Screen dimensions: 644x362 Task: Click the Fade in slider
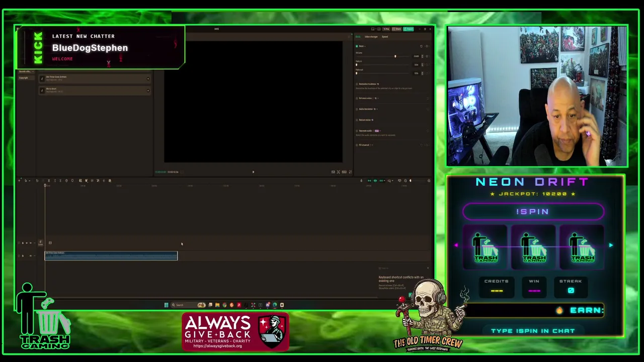pyautogui.click(x=356, y=65)
